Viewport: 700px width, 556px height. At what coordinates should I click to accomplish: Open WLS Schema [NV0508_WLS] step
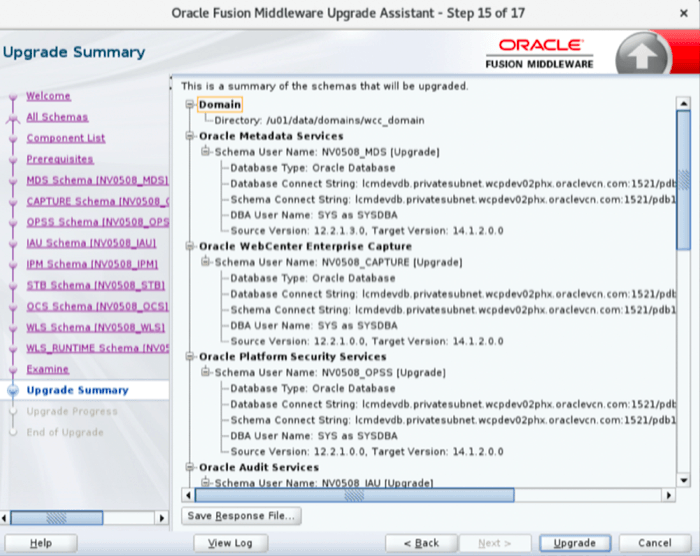tap(96, 327)
